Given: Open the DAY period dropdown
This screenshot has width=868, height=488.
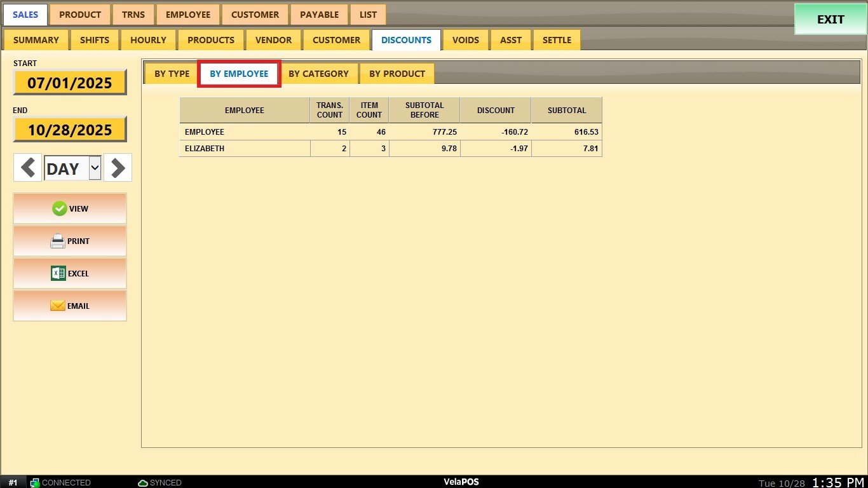Looking at the screenshot, I should (x=95, y=168).
